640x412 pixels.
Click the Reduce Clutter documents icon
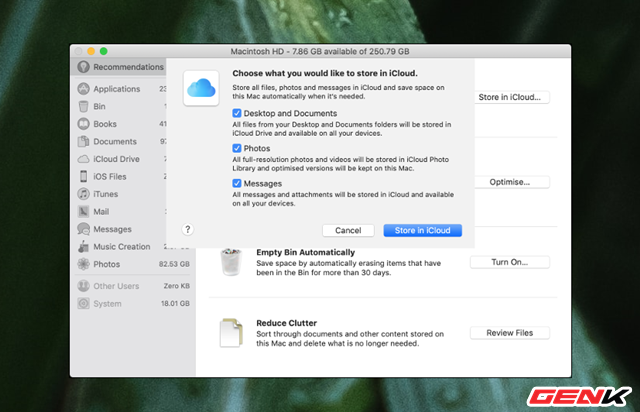231,333
